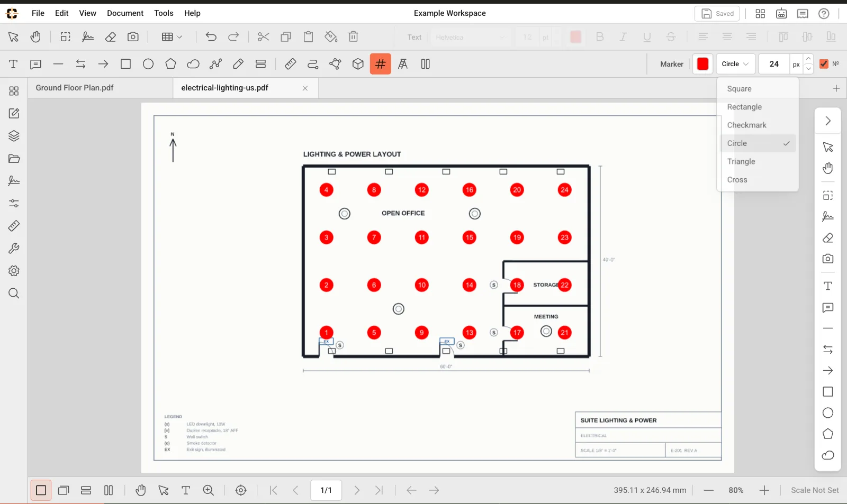
Task: Click the red marker color swatch
Action: pos(702,64)
